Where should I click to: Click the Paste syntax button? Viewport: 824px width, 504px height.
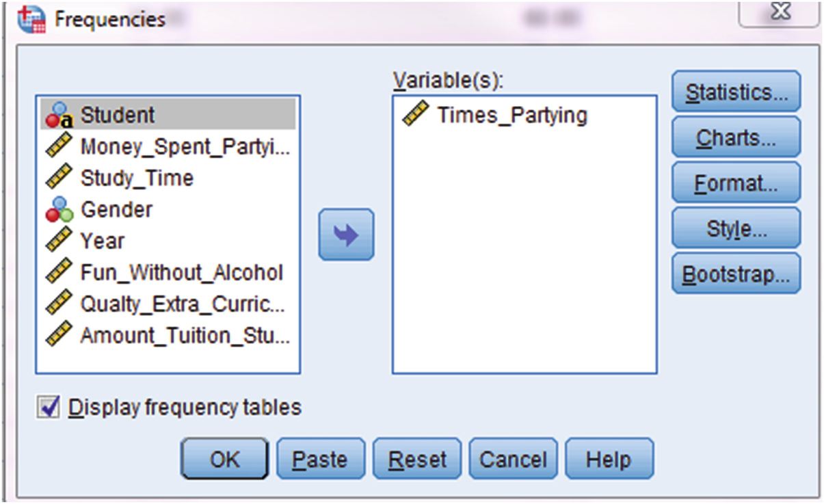(x=320, y=459)
